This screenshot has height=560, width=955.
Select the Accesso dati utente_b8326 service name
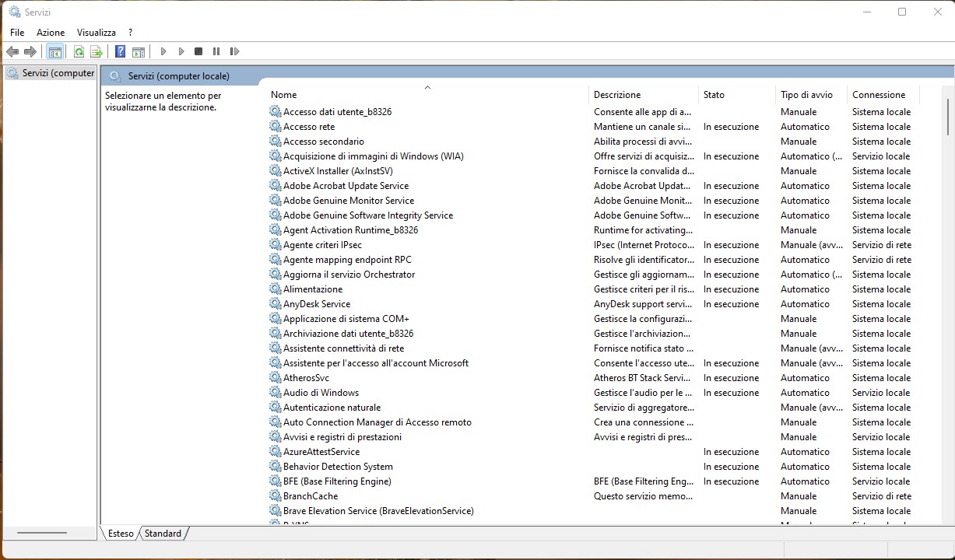[x=337, y=112]
